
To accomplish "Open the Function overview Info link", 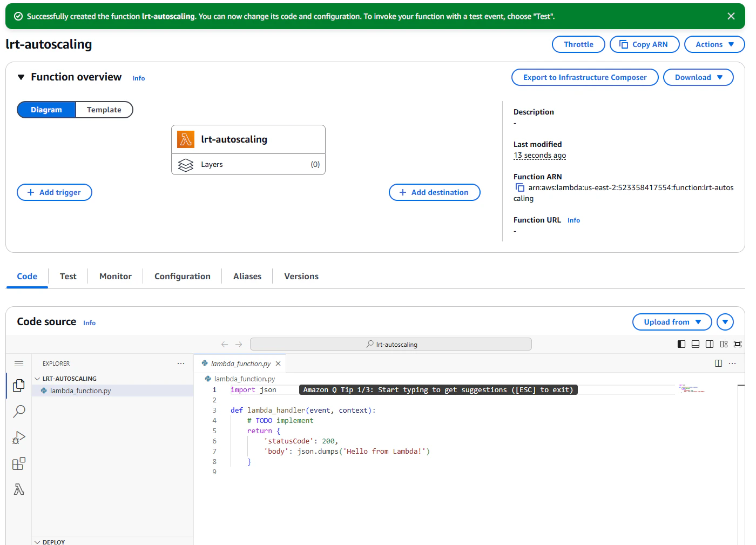I will tap(139, 78).
